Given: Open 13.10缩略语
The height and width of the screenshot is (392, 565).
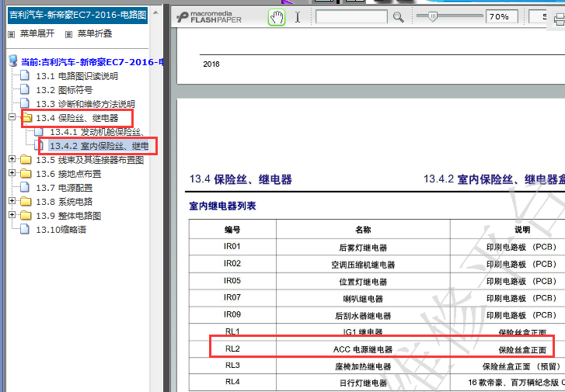Looking at the screenshot, I should point(61,230).
